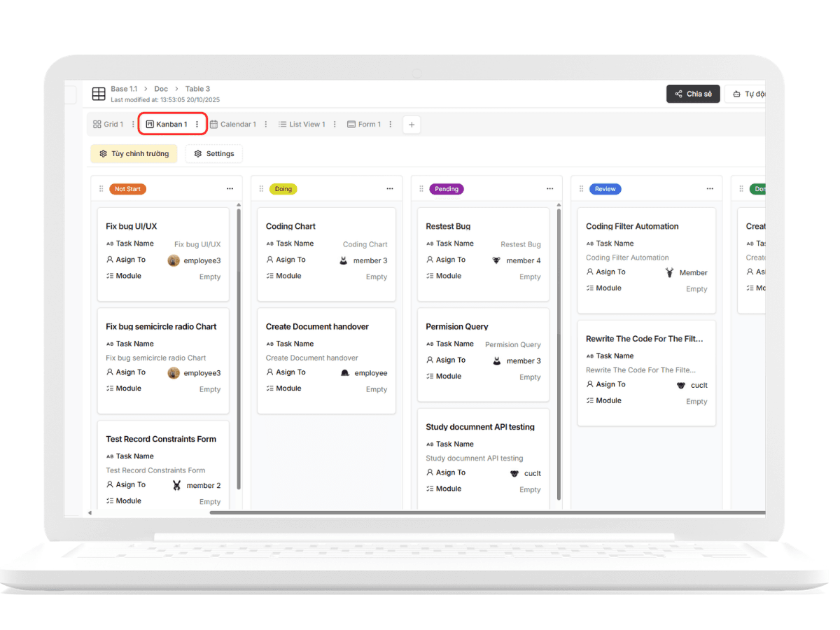Open three-dot menu of Pending column
The image size is (840, 630).
pos(549,189)
